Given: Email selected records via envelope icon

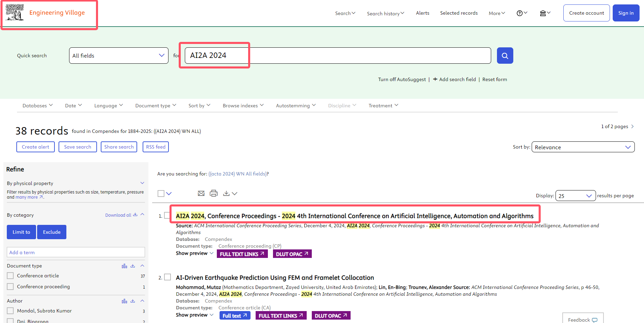Looking at the screenshot, I should pos(201,194).
